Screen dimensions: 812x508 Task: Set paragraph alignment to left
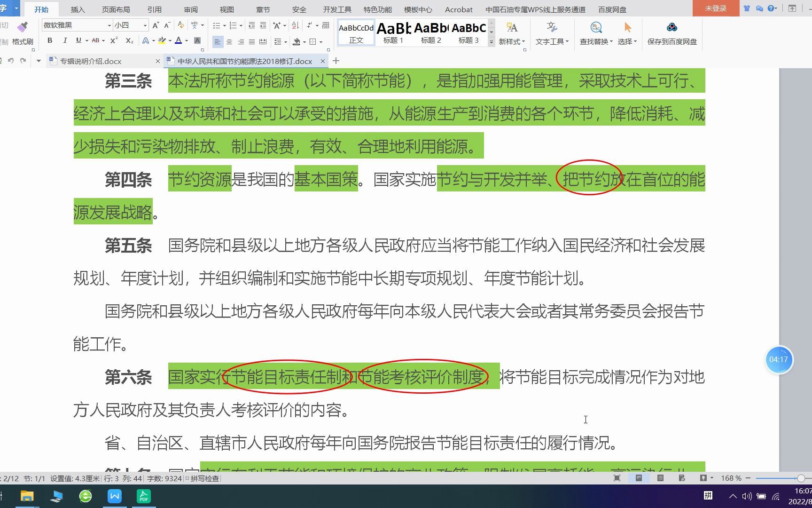point(217,42)
